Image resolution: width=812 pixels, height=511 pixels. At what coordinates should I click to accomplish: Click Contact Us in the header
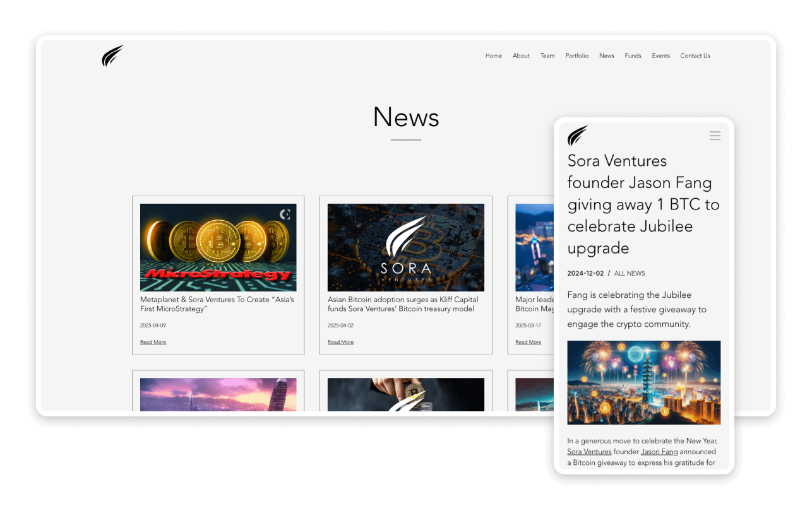coord(695,56)
